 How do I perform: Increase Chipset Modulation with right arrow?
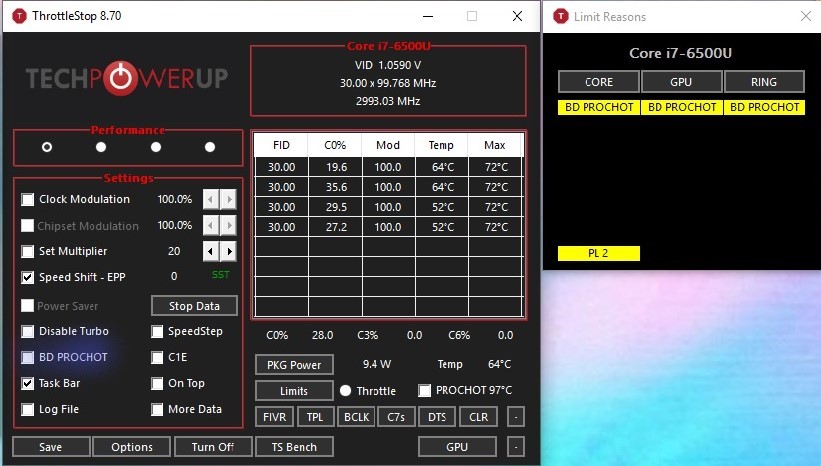228,225
